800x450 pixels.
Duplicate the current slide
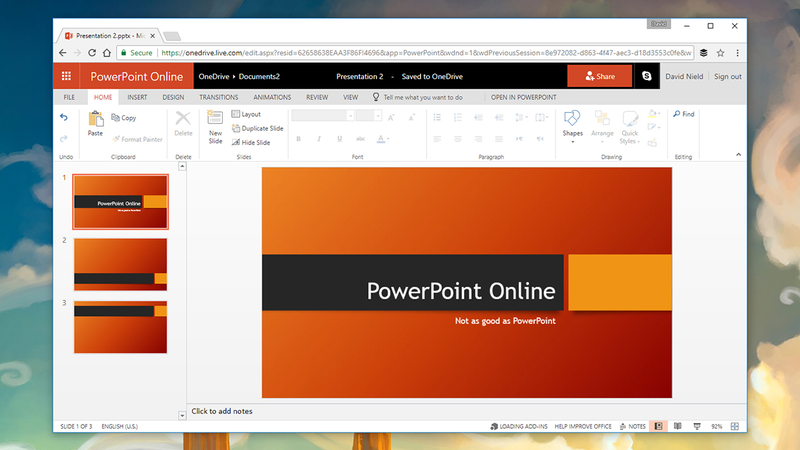coord(258,128)
